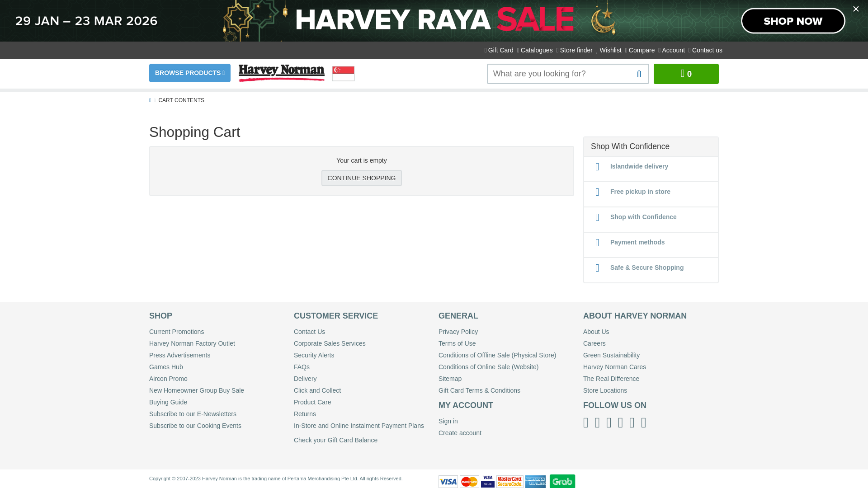This screenshot has width=868, height=488.
Task: Click the Safe & Secure Shopping icon
Action: 597,268
